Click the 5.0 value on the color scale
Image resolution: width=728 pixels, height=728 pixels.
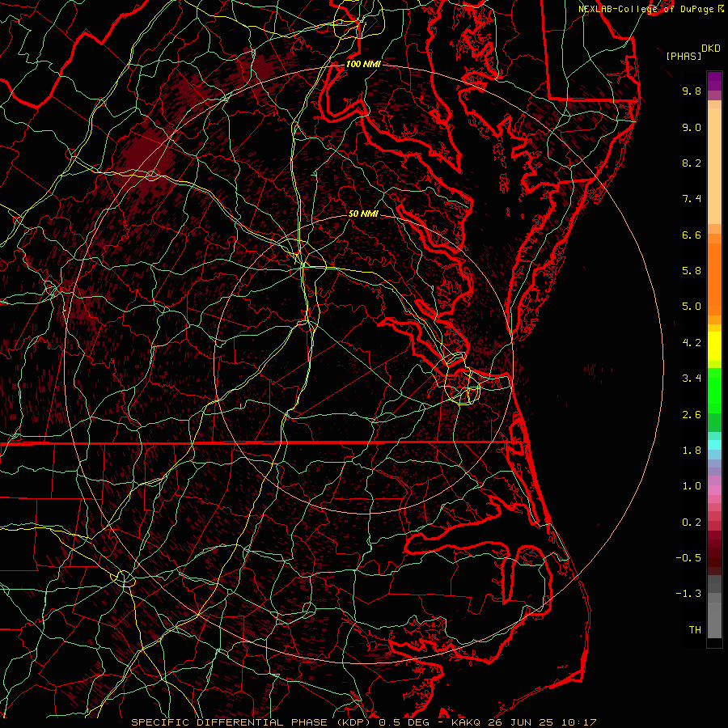point(692,307)
